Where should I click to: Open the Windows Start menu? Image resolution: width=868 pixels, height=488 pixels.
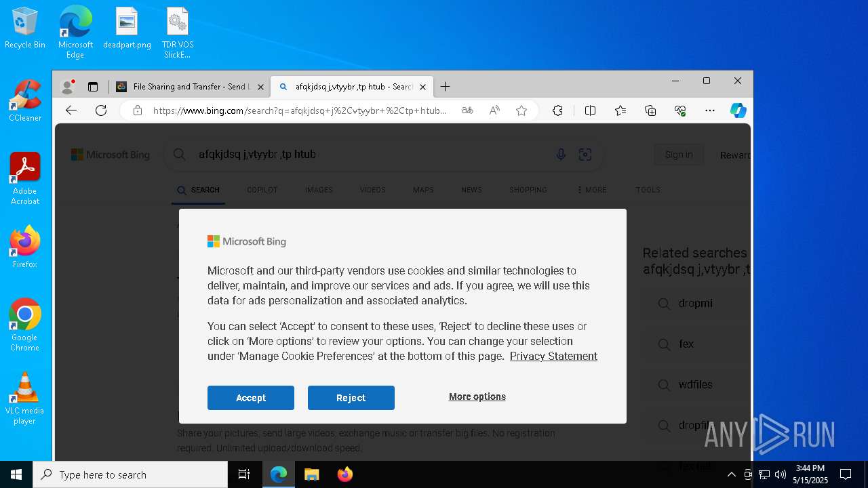[x=16, y=474]
